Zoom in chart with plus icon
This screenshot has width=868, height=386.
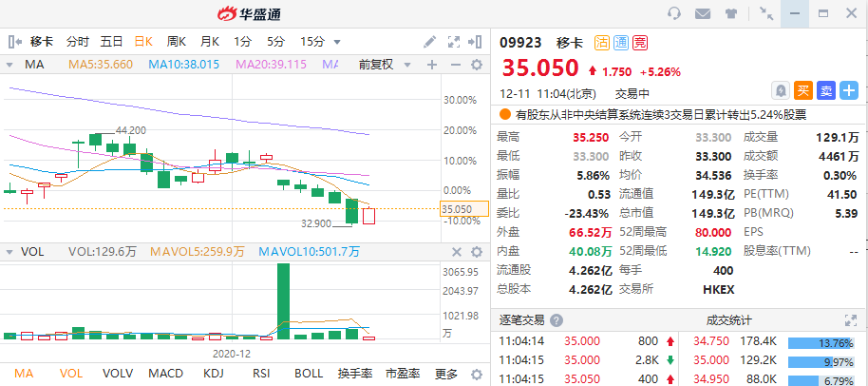tap(432, 65)
